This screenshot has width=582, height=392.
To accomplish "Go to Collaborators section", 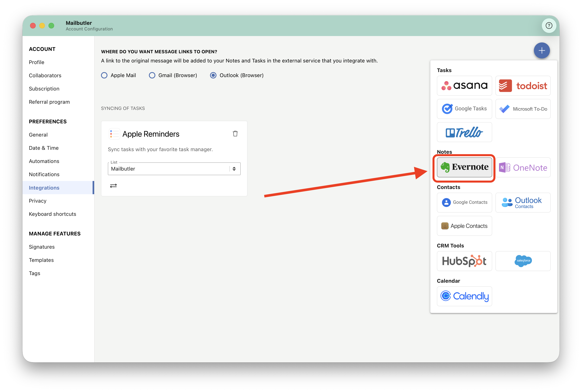I will [45, 75].
